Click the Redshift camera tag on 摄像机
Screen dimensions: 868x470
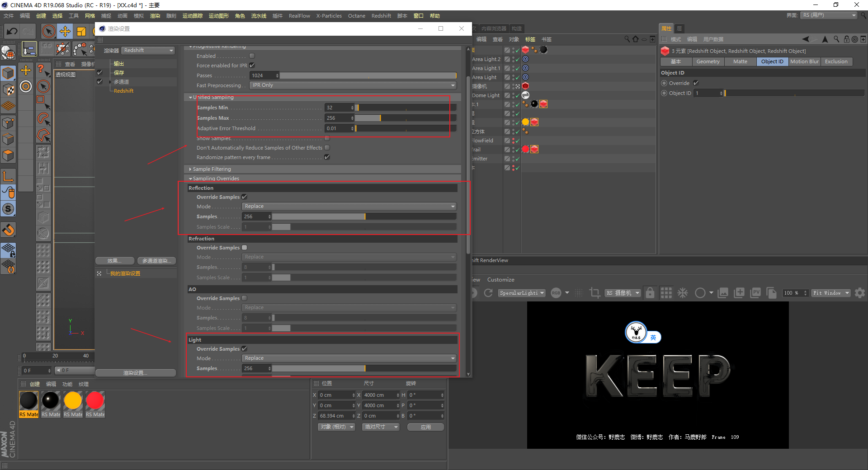point(525,86)
